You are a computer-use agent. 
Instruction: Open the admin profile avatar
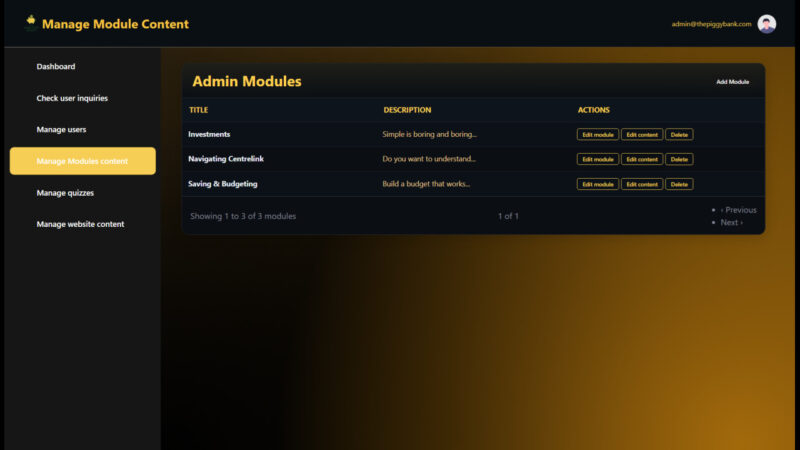point(766,24)
